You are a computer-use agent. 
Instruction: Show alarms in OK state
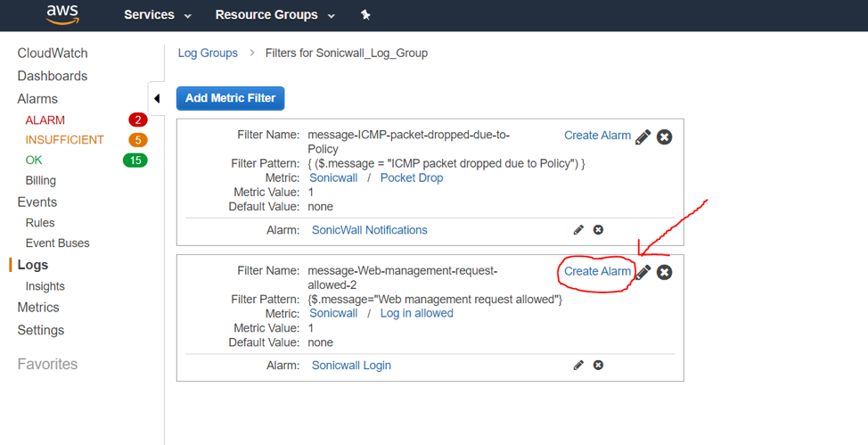[x=34, y=161]
